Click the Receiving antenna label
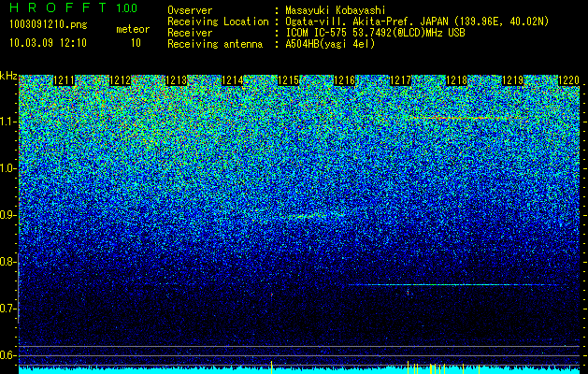 [215, 44]
